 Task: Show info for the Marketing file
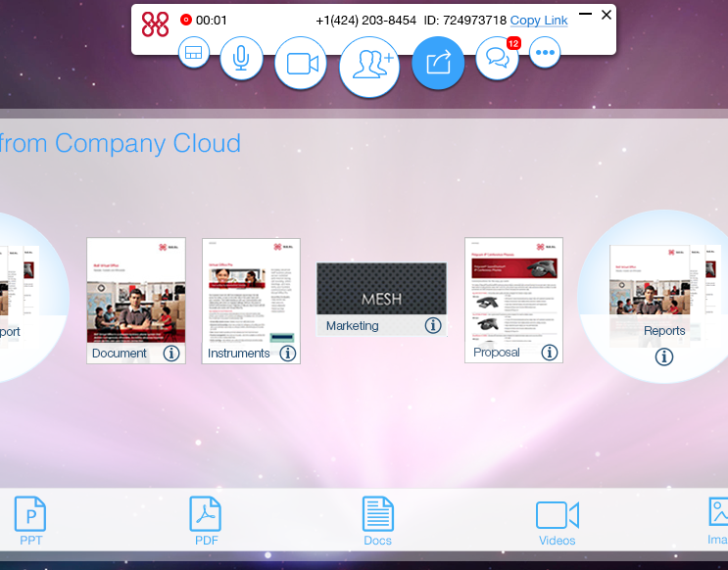[x=433, y=325]
